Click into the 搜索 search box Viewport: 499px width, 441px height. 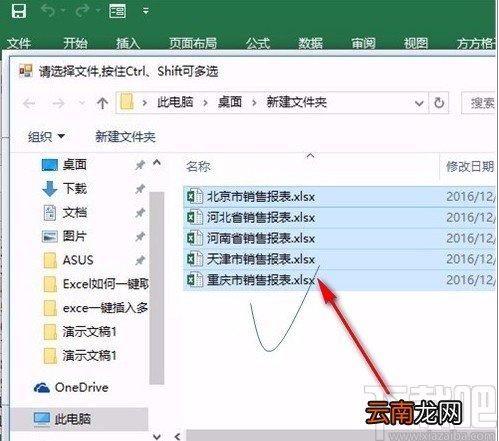tap(479, 103)
